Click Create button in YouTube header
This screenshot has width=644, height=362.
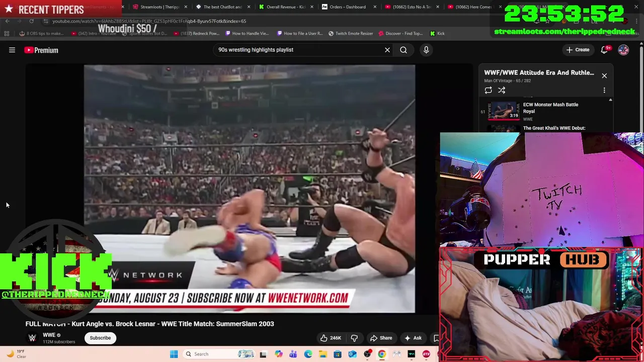pos(578,50)
